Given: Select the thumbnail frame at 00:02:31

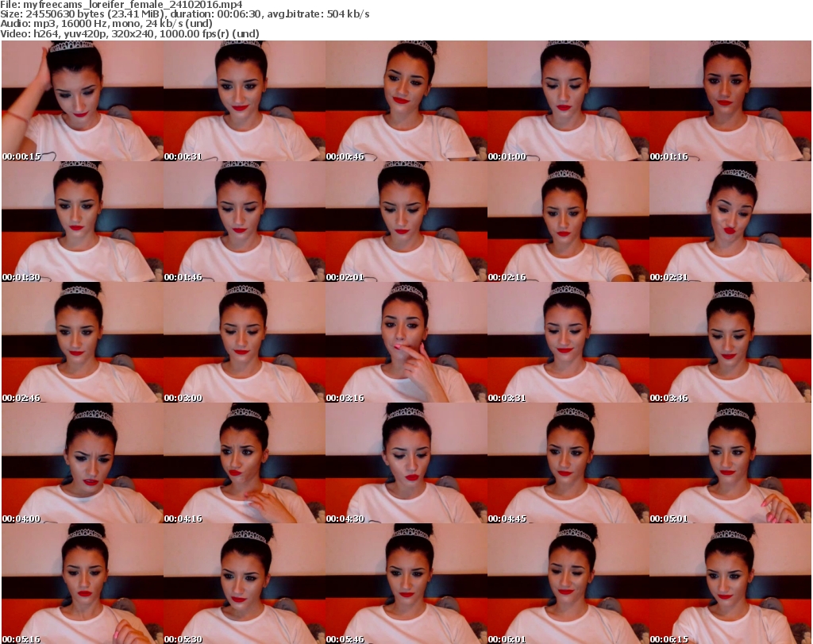Looking at the screenshot, I should click(x=730, y=222).
